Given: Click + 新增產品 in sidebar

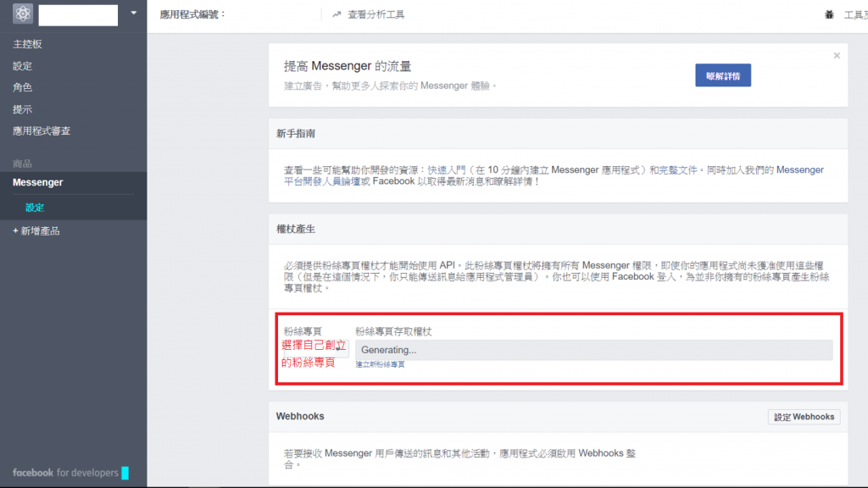Looking at the screenshot, I should [36, 231].
